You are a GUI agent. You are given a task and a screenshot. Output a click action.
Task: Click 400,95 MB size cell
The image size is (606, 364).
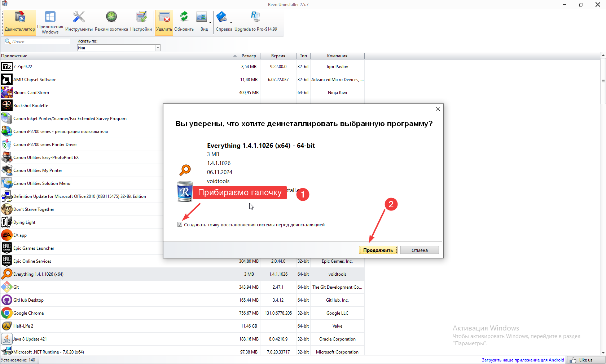(x=249, y=93)
